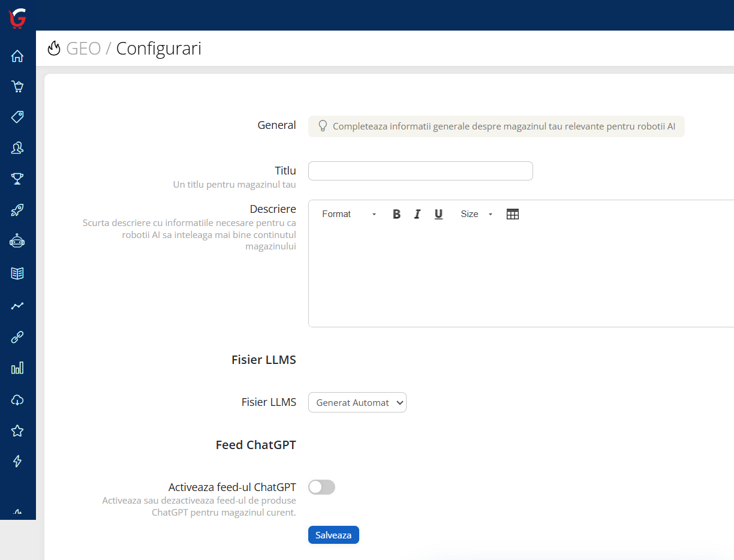Toggle underline formatting in Descriere editor
The image size is (734, 560).
[438, 214]
